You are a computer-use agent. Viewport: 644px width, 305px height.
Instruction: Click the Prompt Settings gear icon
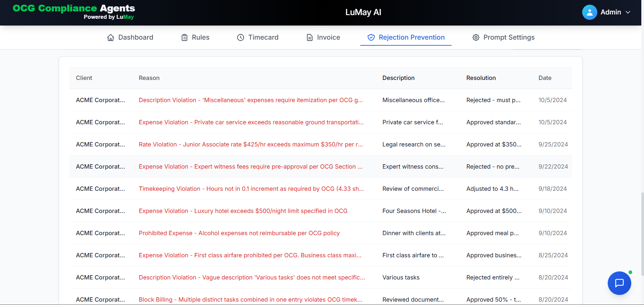point(476,38)
